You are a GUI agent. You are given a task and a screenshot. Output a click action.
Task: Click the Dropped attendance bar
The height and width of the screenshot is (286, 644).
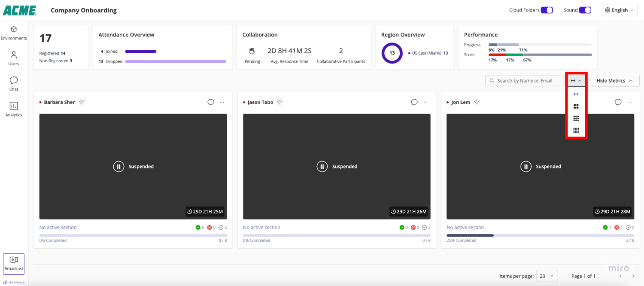click(176, 61)
